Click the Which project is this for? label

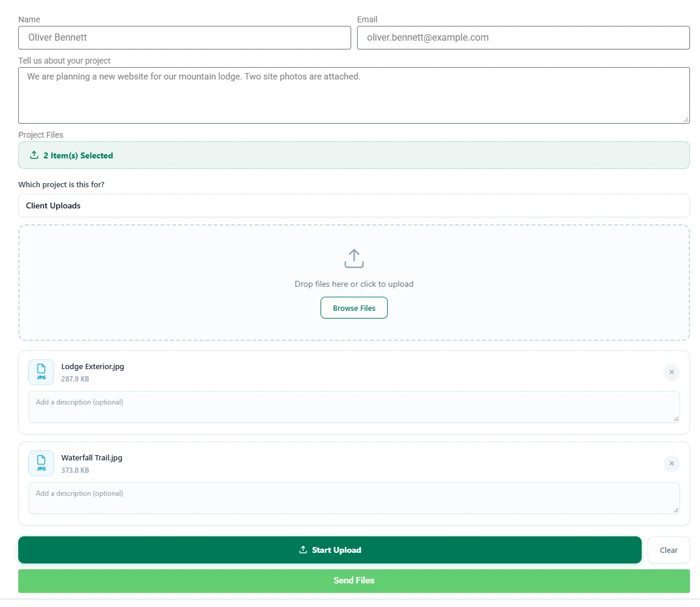click(61, 185)
